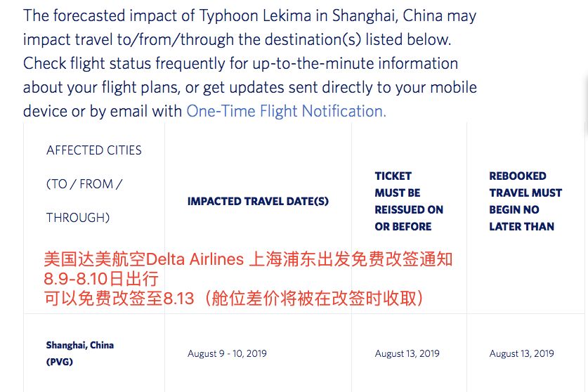Select the REBOOKED TRAVEL MUST BEGIN header

click(x=525, y=202)
